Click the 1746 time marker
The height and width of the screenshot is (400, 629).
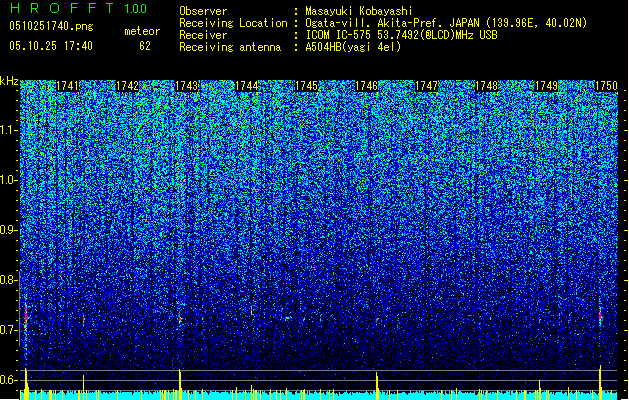(x=367, y=86)
